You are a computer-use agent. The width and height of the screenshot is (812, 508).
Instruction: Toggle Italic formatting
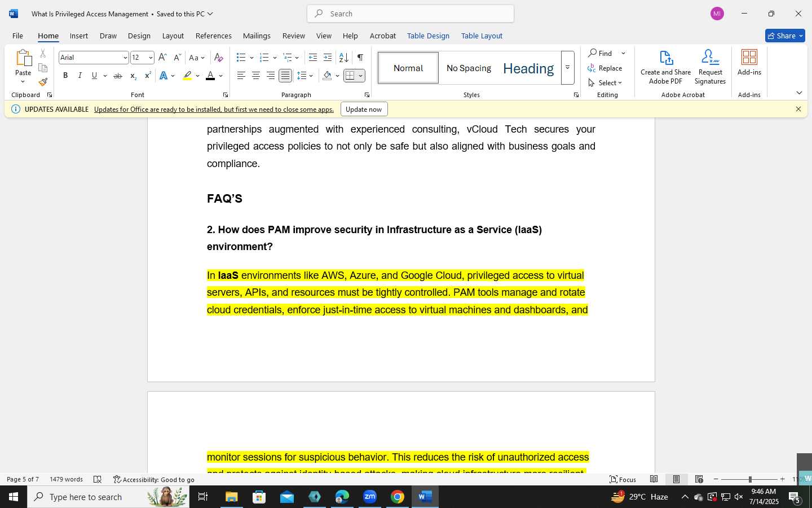(80, 76)
